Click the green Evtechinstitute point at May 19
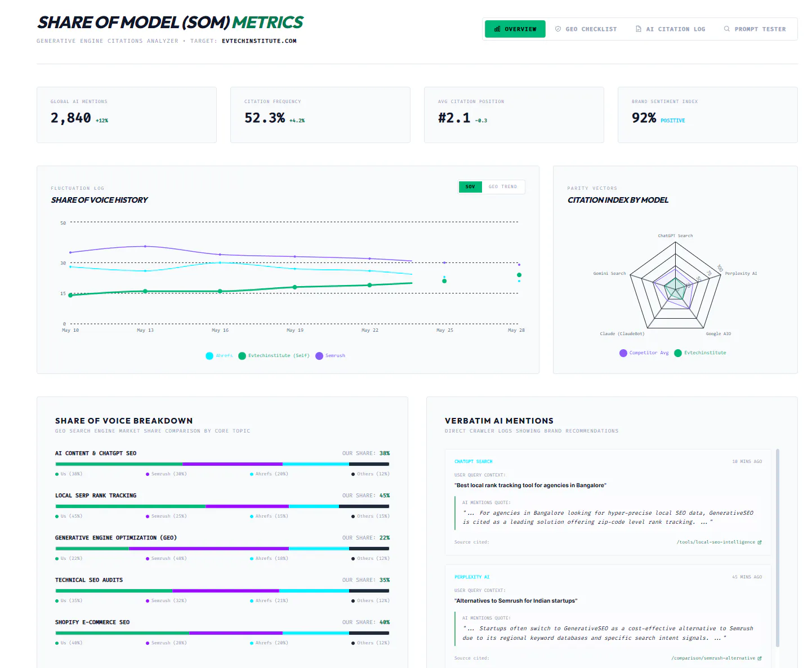This screenshot has height=668, width=812. coord(295,287)
